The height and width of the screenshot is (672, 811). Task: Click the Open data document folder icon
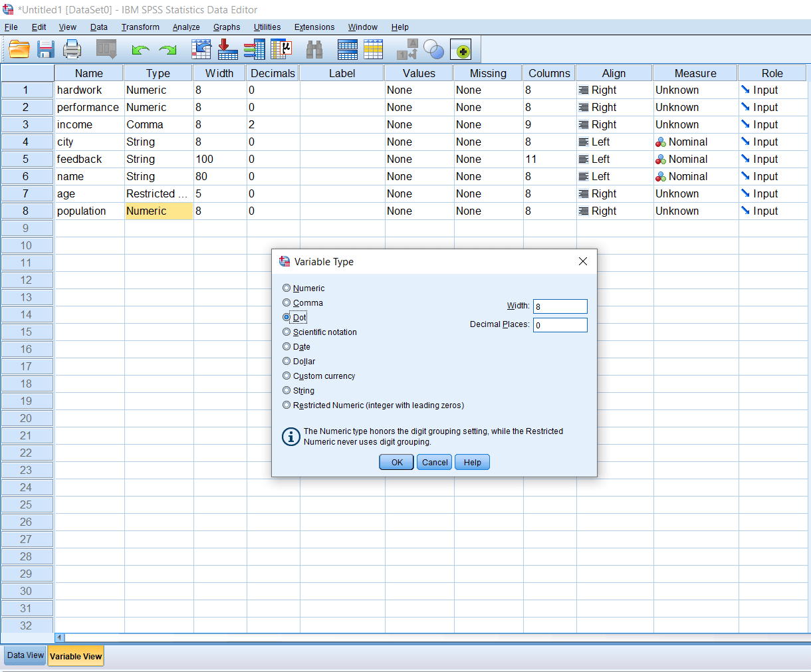coord(19,50)
